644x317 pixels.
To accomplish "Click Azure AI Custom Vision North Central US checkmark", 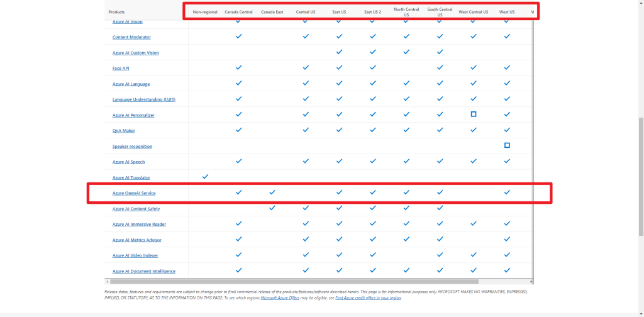I will 406,52.
